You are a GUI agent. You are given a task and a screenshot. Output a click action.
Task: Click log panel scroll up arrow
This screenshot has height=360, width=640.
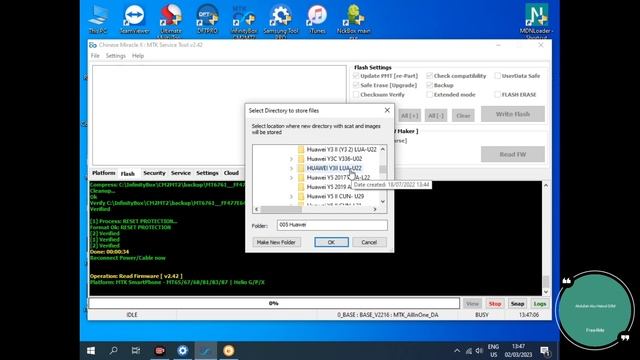[546, 186]
